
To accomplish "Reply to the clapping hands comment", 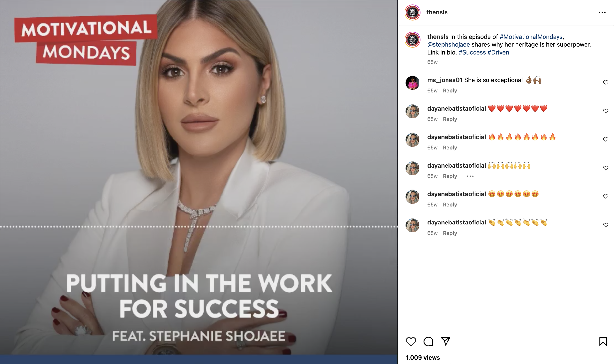I will click(x=450, y=233).
